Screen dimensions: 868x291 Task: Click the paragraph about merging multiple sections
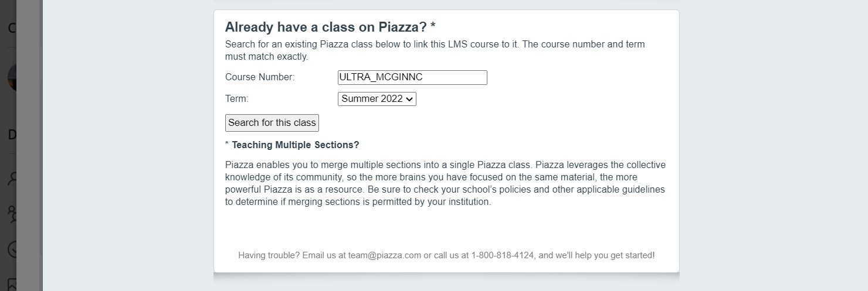click(446, 184)
